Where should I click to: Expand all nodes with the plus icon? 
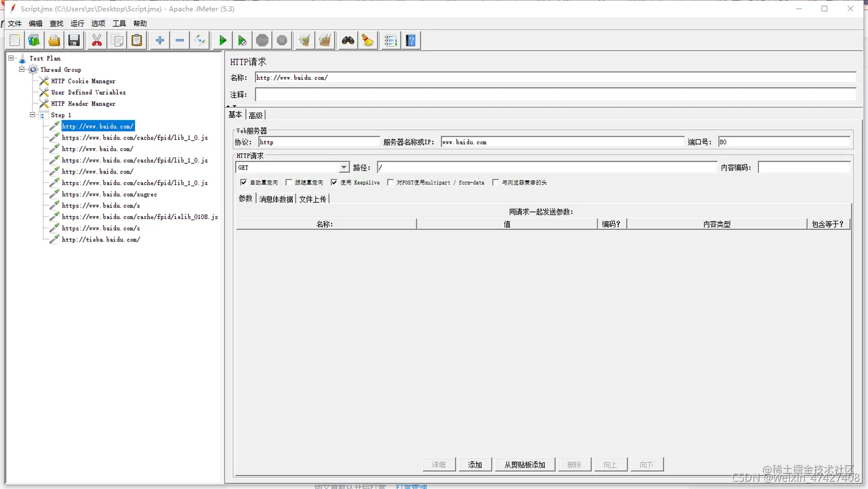[160, 40]
